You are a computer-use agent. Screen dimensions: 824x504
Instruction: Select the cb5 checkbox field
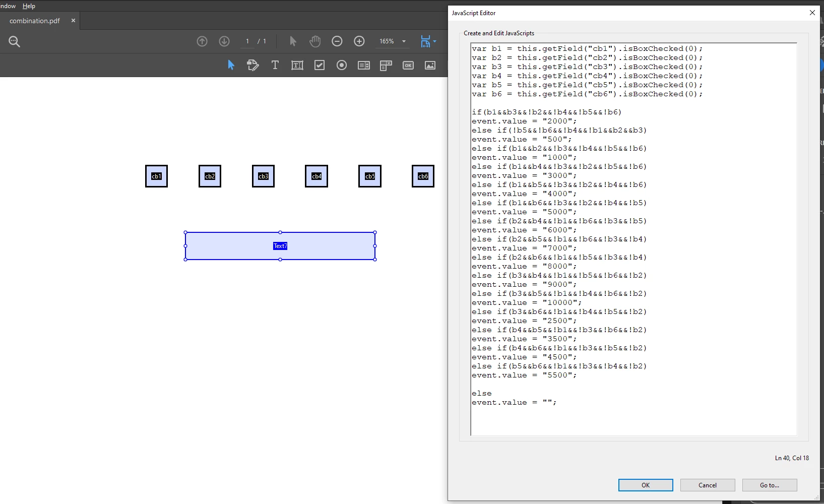(x=370, y=176)
